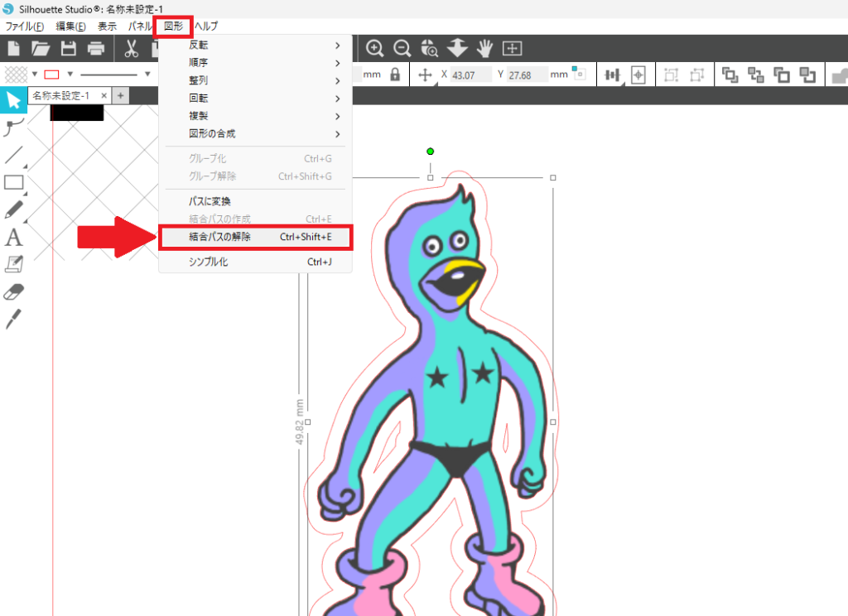Toggle the reference point anchor selector

579,73
